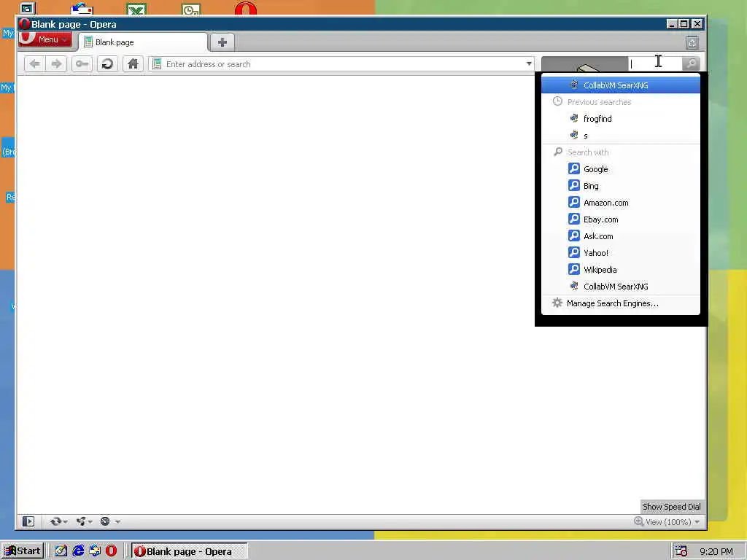The height and width of the screenshot is (560, 747).
Task: Select the Blank page tab
Action: [x=144, y=42]
